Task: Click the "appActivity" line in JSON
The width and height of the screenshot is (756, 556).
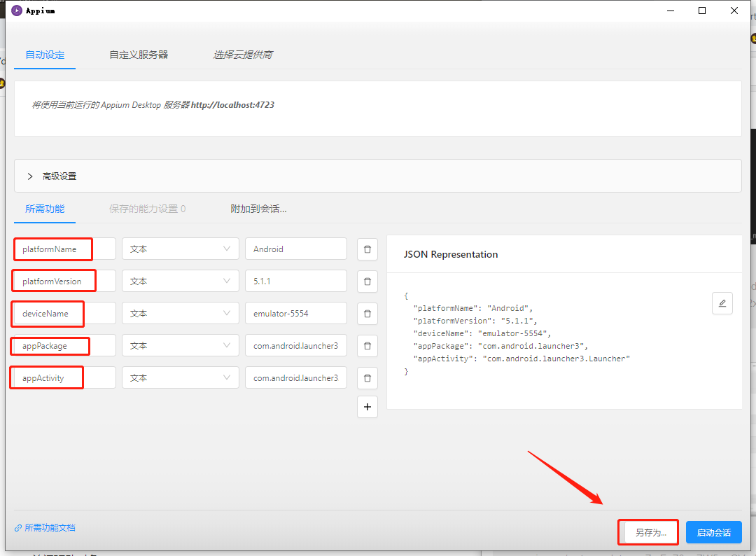Action: (521, 359)
